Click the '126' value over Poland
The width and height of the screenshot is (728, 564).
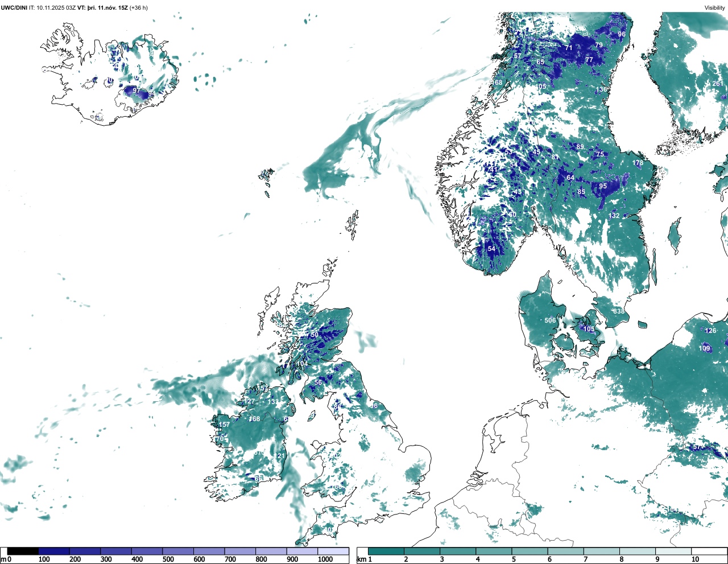tap(711, 331)
